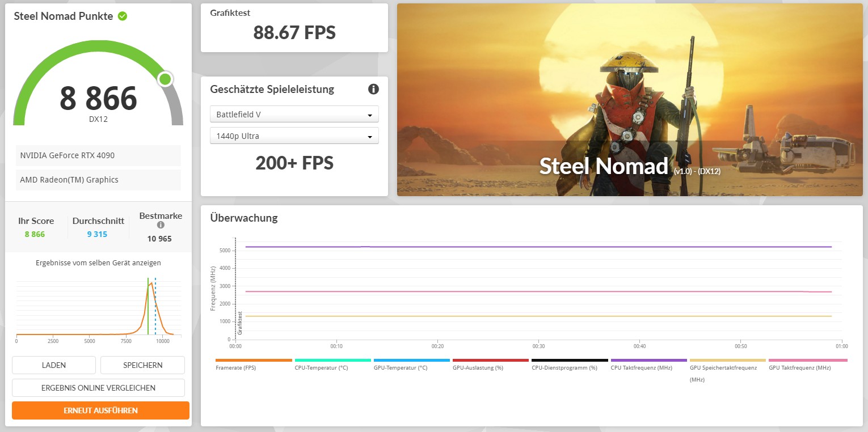The height and width of the screenshot is (432, 868).
Task: Click the green validation checkmark icon
Action: click(x=123, y=16)
